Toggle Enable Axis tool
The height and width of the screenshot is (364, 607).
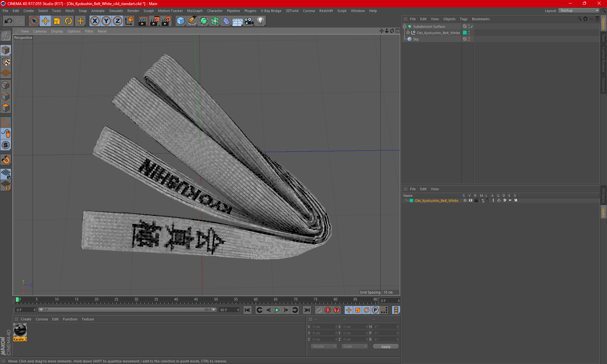tap(6, 122)
